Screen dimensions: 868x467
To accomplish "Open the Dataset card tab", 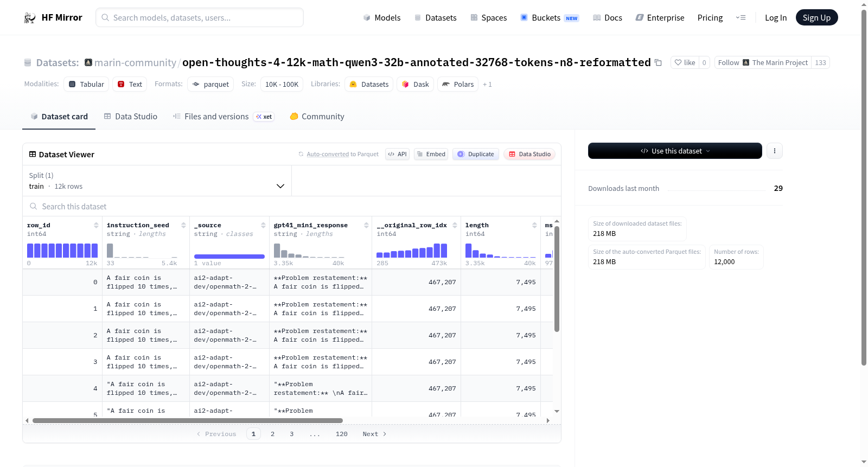I will [59, 117].
